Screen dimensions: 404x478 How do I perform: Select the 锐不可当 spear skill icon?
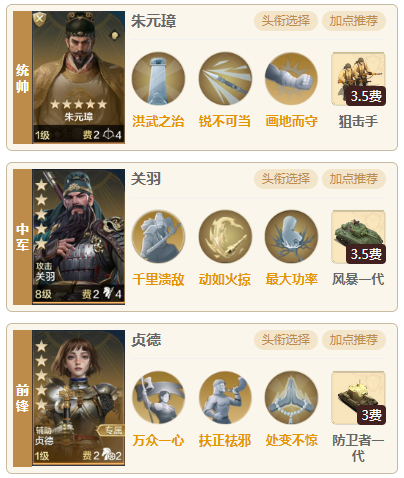coord(225,78)
